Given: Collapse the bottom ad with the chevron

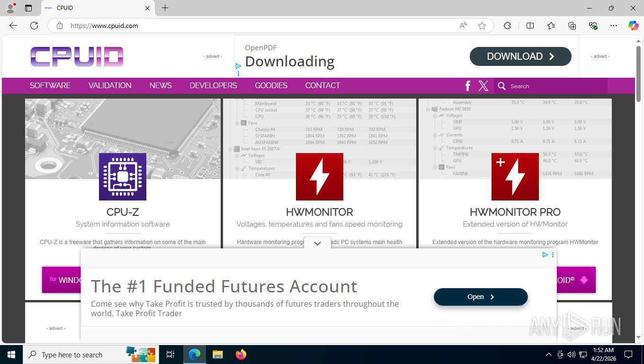Looking at the screenshot, I should (x=318, y=243).
